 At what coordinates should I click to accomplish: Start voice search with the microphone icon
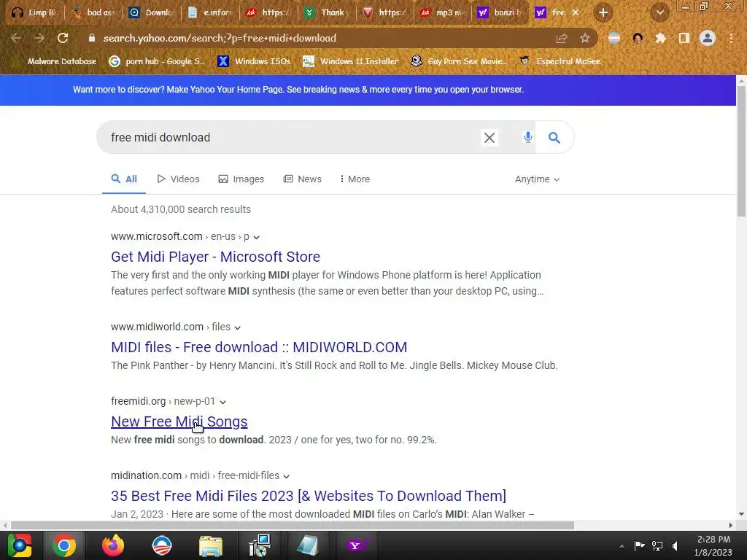527,138
